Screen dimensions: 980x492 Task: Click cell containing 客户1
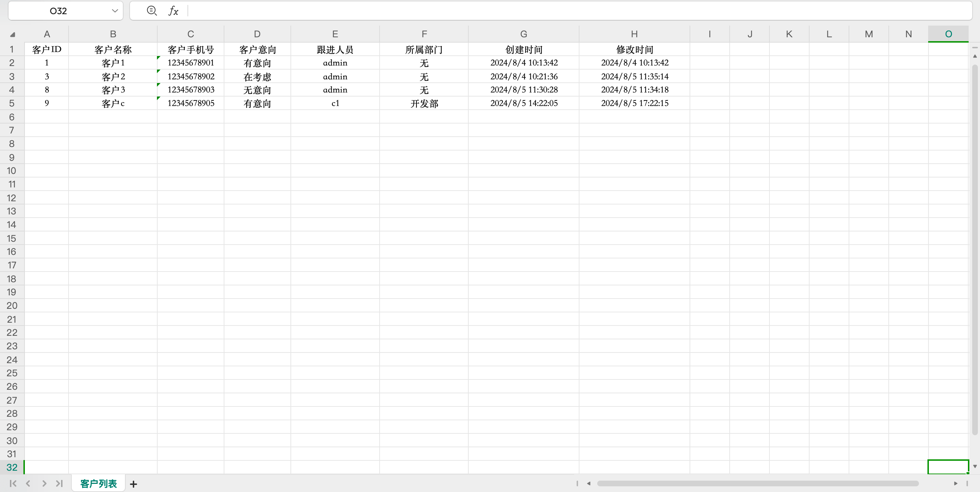[113, 63]
